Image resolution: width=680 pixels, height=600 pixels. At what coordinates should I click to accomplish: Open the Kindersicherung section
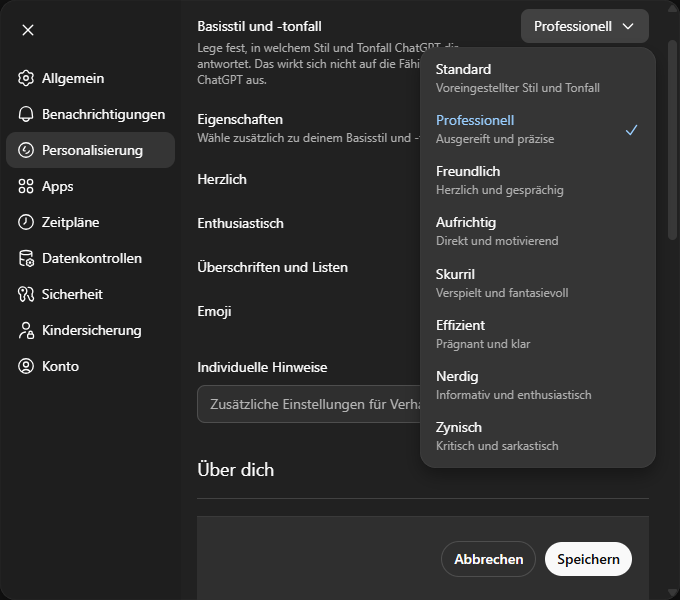[x=90, y=330]
